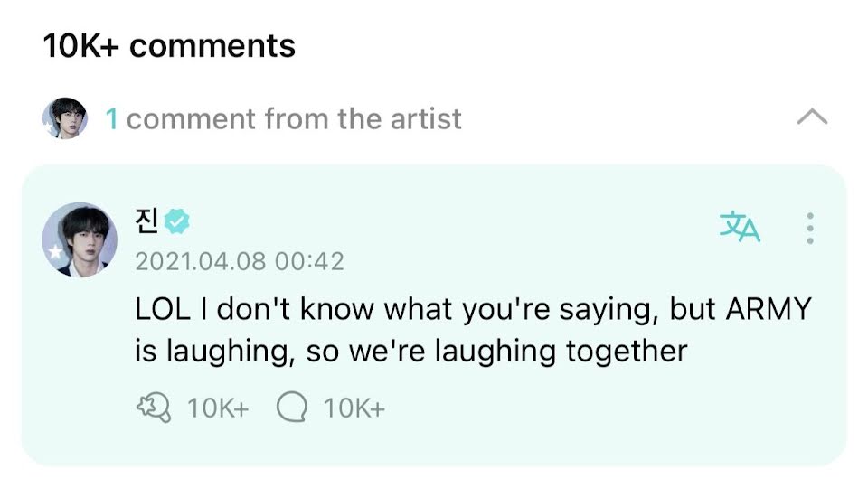Click the translate icon on Jin's comment

(740, 227)
